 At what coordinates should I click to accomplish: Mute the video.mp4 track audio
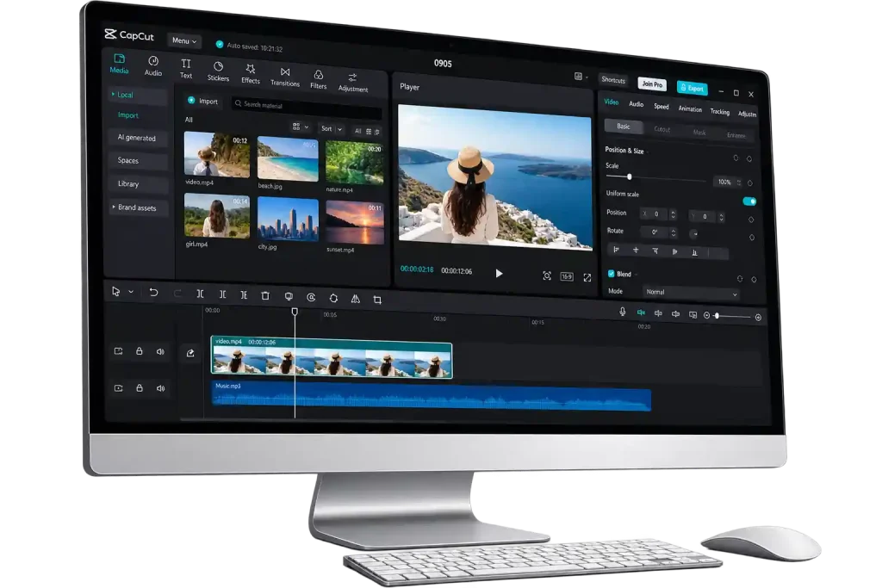coord(160,352)
